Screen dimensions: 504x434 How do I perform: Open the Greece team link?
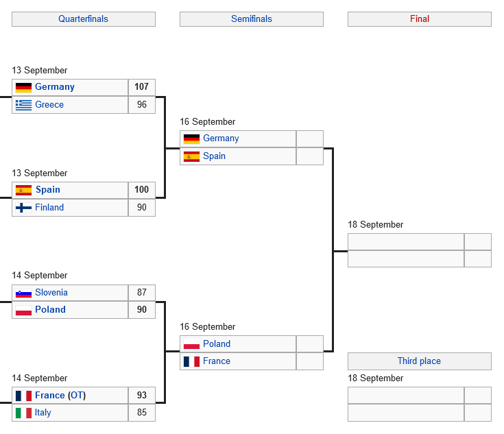coord(49,105)
